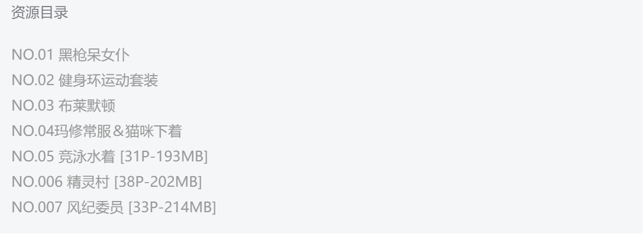
Task: Click the NO.05 number prefix
Action: pos(33,157)
